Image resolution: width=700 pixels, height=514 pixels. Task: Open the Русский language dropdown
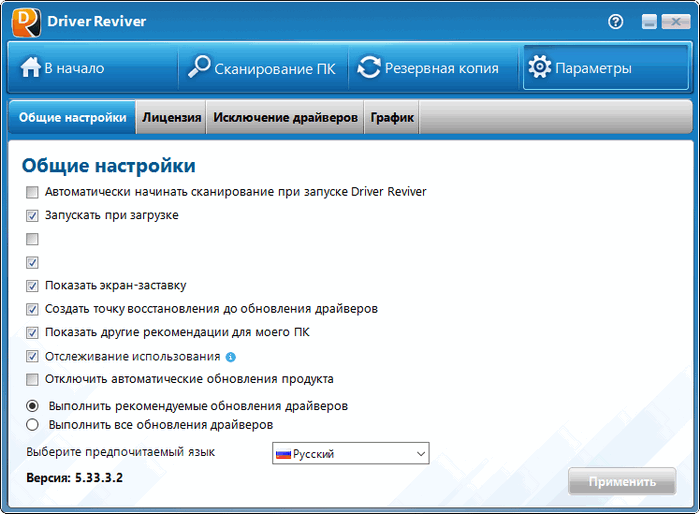(x=351, y=454)
